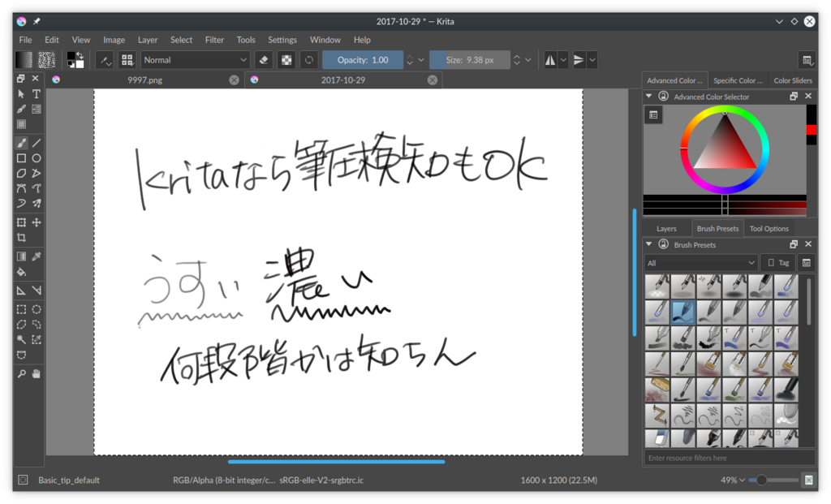Open the 49% zoom level dropdown
This screenshot has width=831, height=504.
(x=733, y=480)
